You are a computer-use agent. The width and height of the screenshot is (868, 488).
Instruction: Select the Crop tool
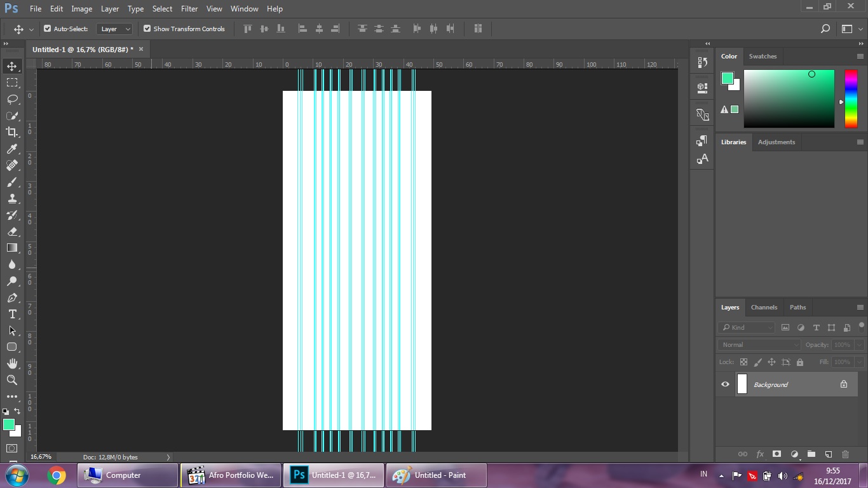pyautogui.click(x=13, y=132)
